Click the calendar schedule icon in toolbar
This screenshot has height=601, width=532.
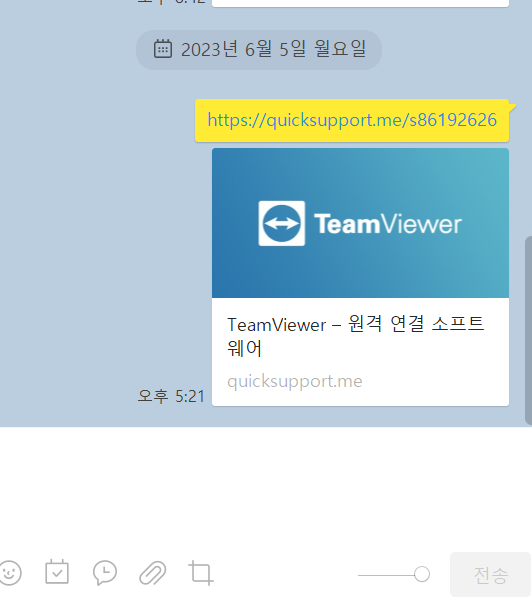coord(57,572)
